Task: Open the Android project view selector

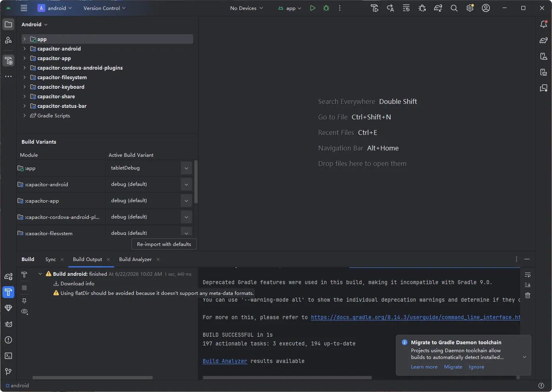Action: tap(35, 24)
